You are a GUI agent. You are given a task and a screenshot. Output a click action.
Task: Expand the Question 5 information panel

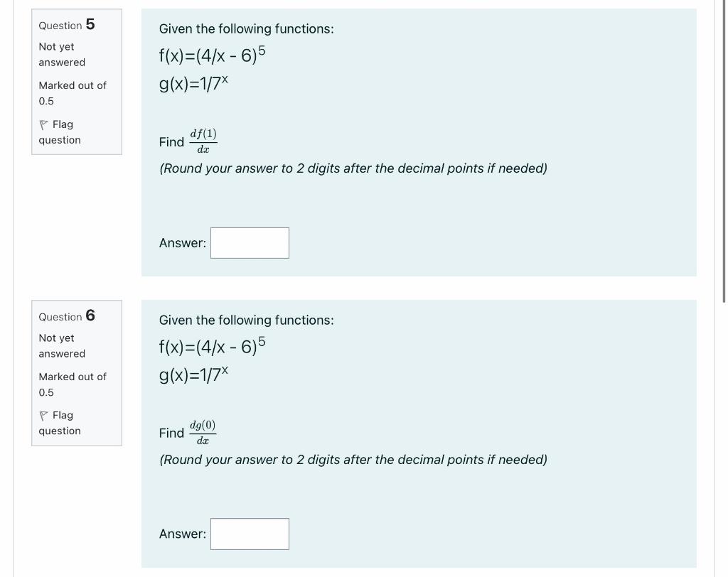tap(76, 82)
